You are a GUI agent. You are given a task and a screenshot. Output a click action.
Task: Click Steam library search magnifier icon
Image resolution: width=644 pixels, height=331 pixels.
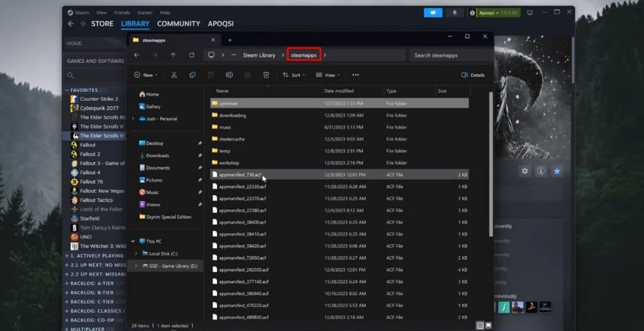pyautogui.click(x=70, y=76)
